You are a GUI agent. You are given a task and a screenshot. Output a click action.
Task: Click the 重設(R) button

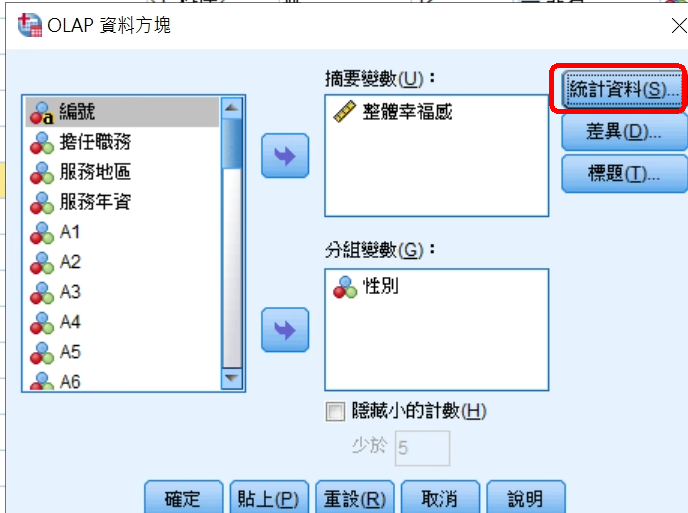click(x=355, y=498)
